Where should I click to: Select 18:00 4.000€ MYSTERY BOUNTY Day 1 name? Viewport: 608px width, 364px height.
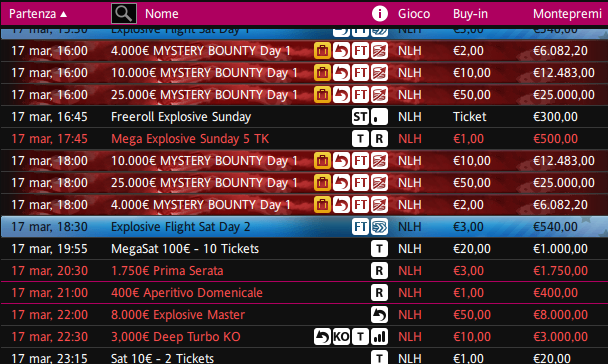[200, 205]
